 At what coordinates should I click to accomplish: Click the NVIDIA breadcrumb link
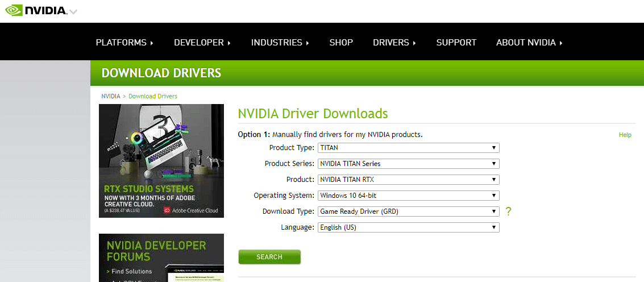click(111, 96)
